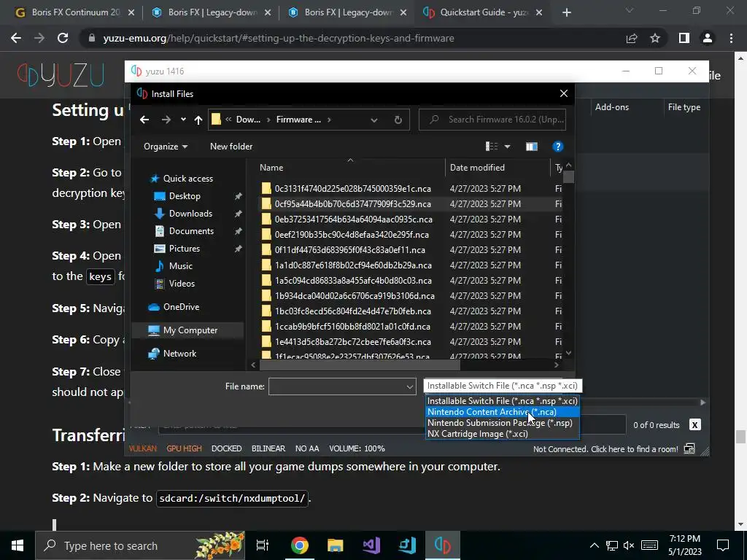747x560 pixels.
Task: Click Not Connected find a room link
Action: pos(605,449)
